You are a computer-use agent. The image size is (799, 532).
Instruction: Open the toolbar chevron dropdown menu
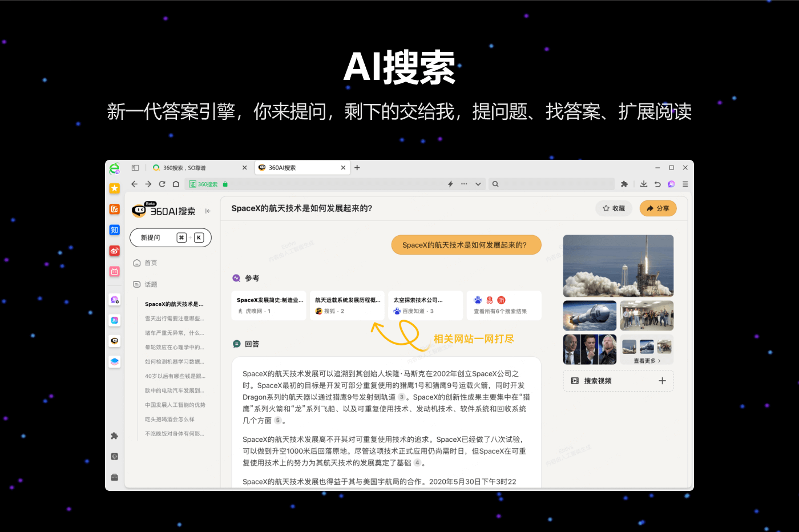[478, 184]
